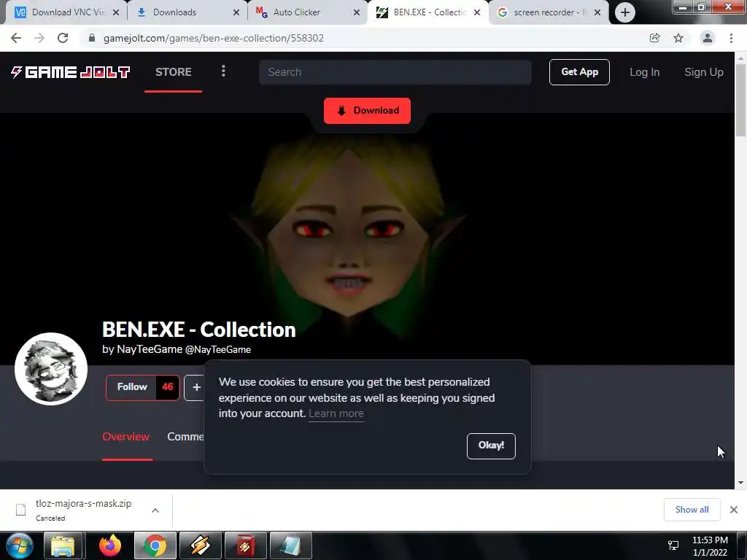Click the Follow button
The width and height of the screenshot is (747, 560).
click(x=142, y=387)
